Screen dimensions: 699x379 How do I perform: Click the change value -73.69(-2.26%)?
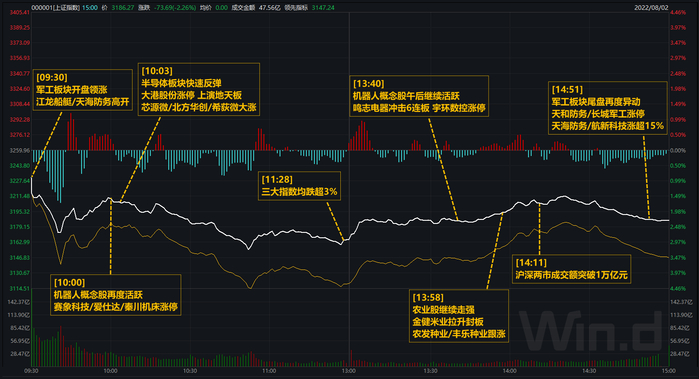174,8
